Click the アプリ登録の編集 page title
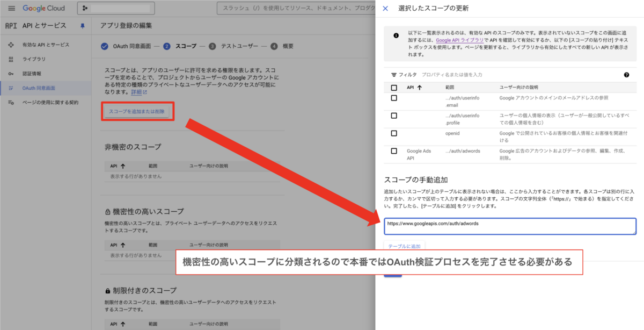 click(126, 25)
